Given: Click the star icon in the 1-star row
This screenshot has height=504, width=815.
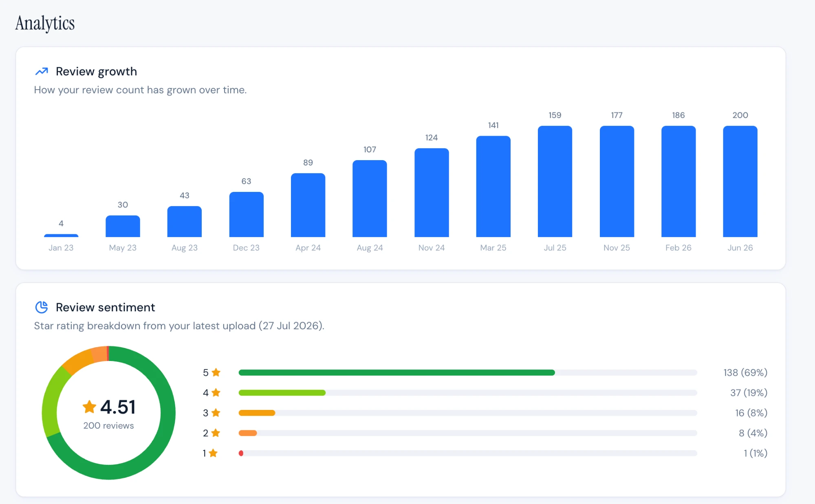Looking at the screenshot, I should tap(213, 453).
